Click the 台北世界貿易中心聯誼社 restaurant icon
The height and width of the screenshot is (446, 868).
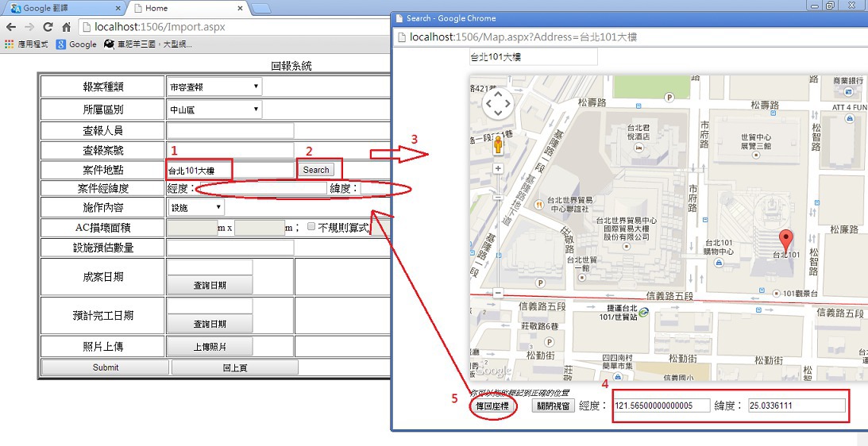538,206
